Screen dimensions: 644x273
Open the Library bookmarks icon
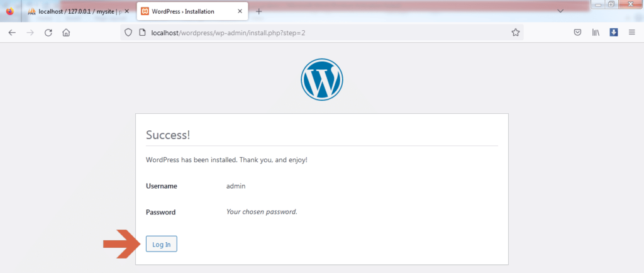pos(596,33)
